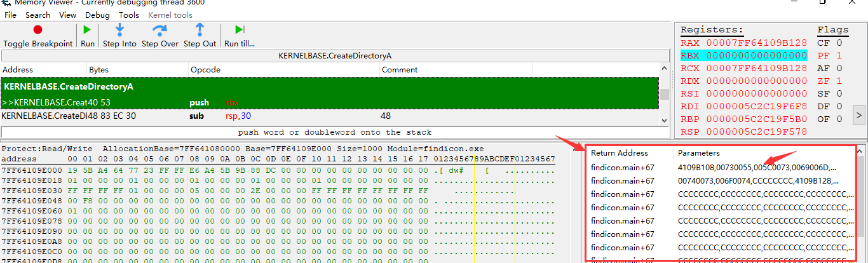
Task: Open the Kernel tools menu
Action: [170, 15]
